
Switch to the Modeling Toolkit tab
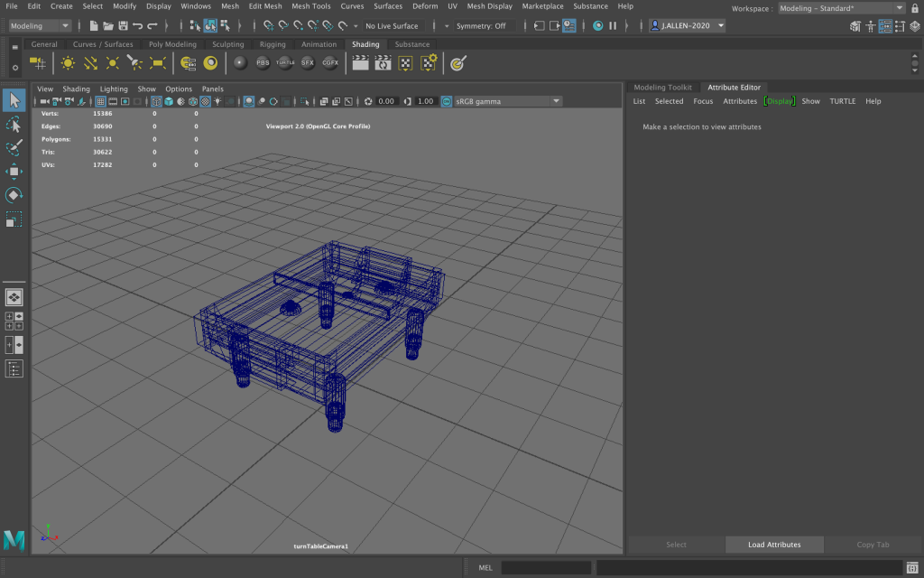tap(662, 88)
